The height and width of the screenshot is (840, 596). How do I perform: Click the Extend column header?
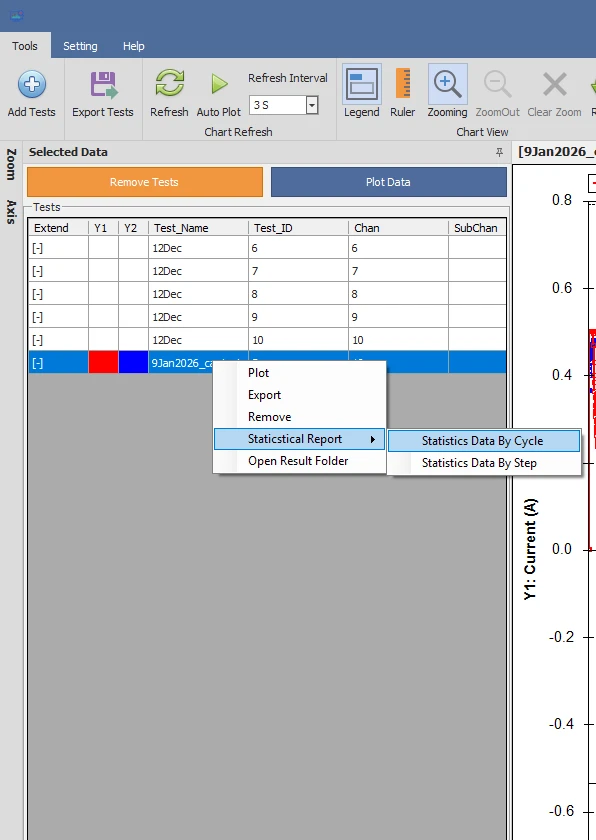[58, 228]
